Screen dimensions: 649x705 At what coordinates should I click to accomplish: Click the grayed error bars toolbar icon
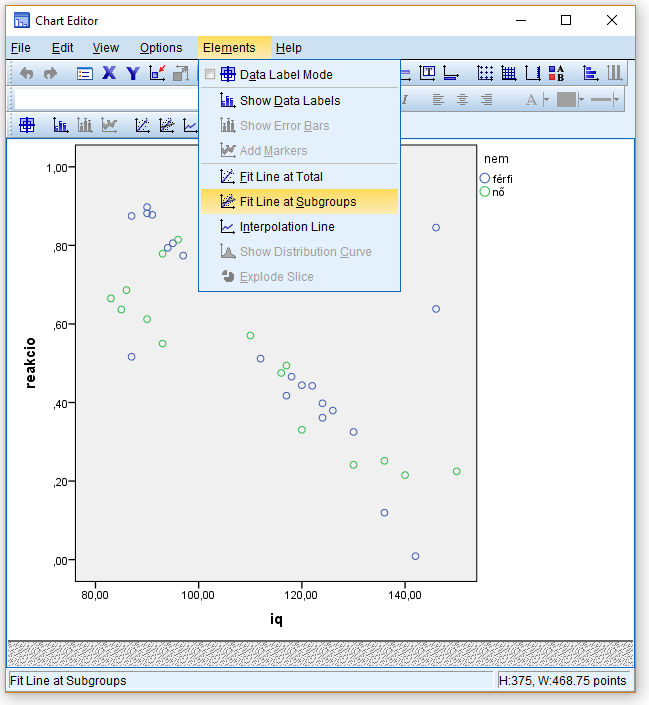(85, 125)
